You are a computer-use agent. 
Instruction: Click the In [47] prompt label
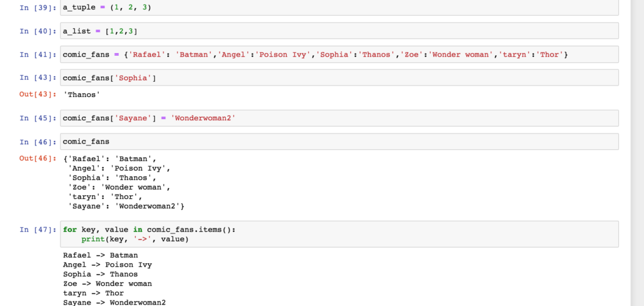(38, 229)
